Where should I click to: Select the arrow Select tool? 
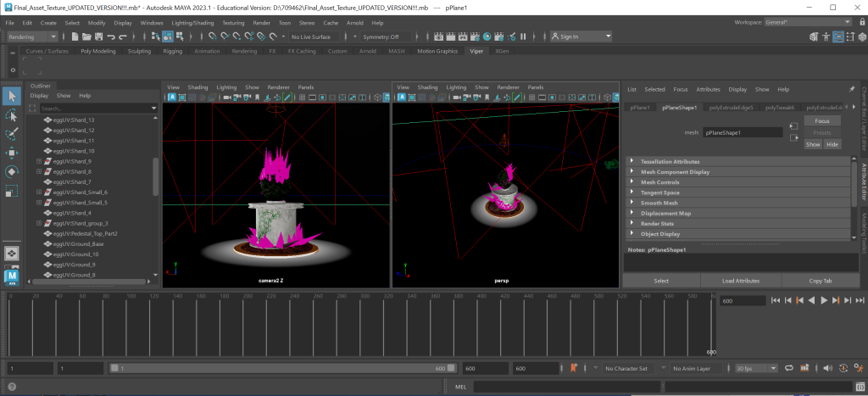[x=12, y=96]
